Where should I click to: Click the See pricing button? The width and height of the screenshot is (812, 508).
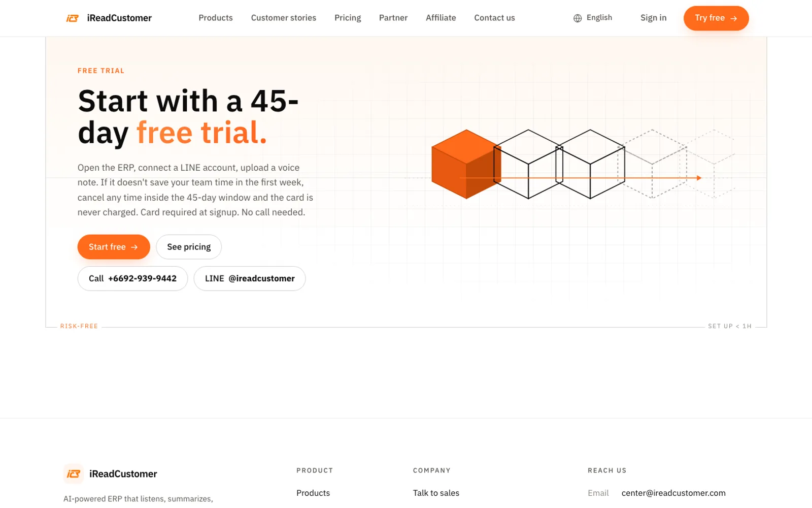pos(189,247)
